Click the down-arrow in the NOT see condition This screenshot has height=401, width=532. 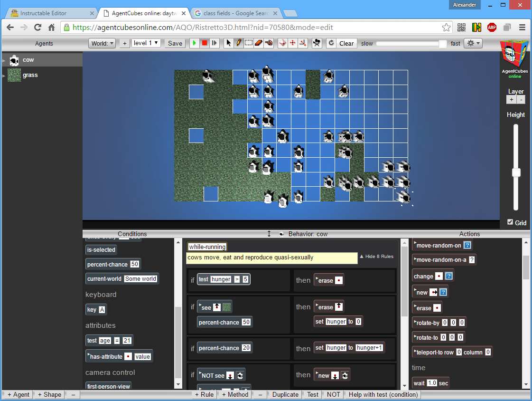click(x=230, y=375)
